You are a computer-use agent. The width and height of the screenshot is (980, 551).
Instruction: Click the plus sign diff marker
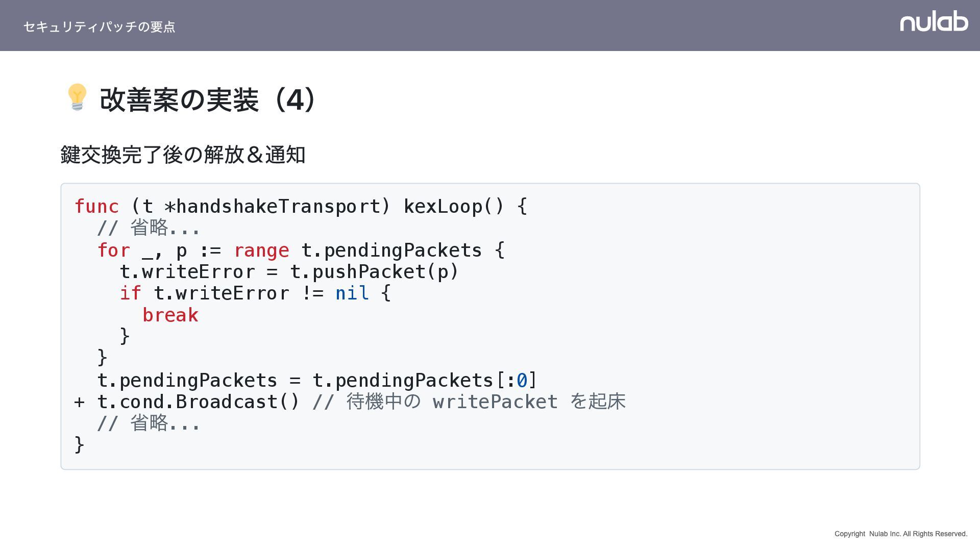coord(79,402)
